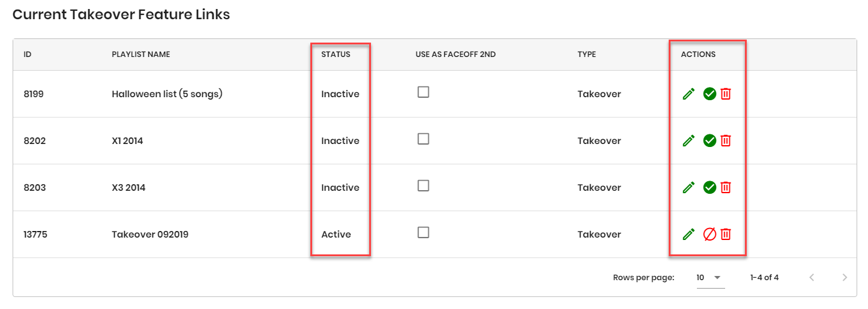Edit the X1 2014 playlist row
This screenshot has width=868, height=309.
[x=689, y=140]
